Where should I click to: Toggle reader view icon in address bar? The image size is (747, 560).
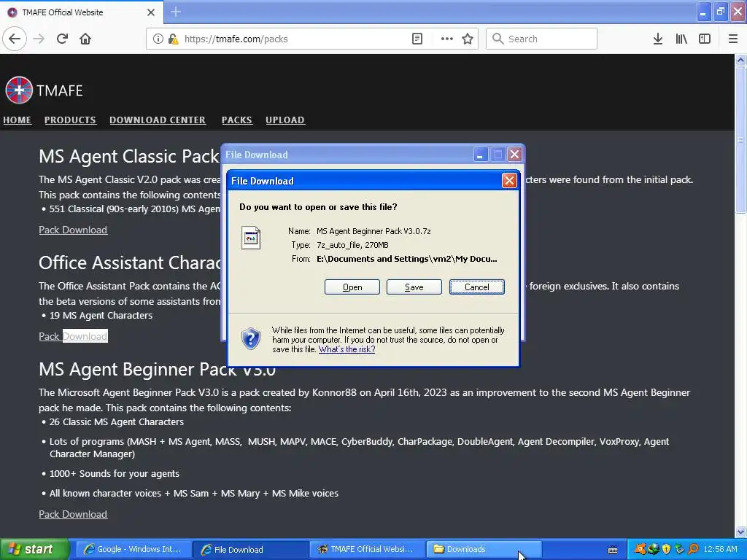[x=417, y=39]
